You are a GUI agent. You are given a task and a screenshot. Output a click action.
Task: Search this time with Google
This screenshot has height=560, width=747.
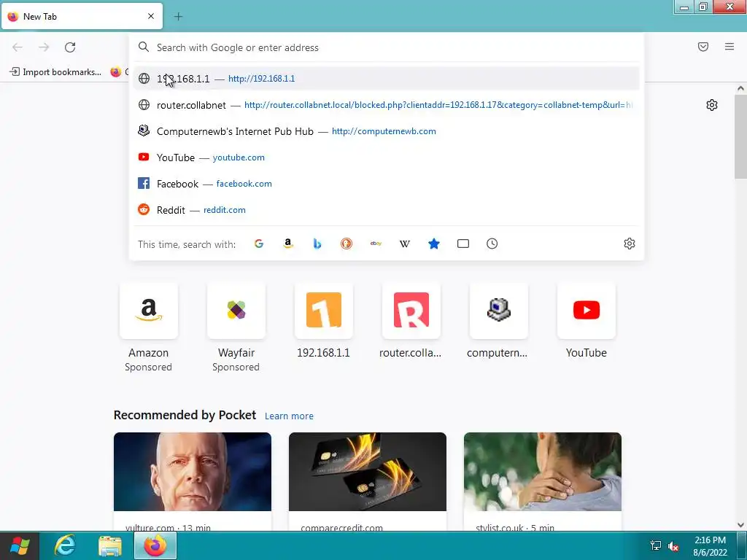(259, 244)
